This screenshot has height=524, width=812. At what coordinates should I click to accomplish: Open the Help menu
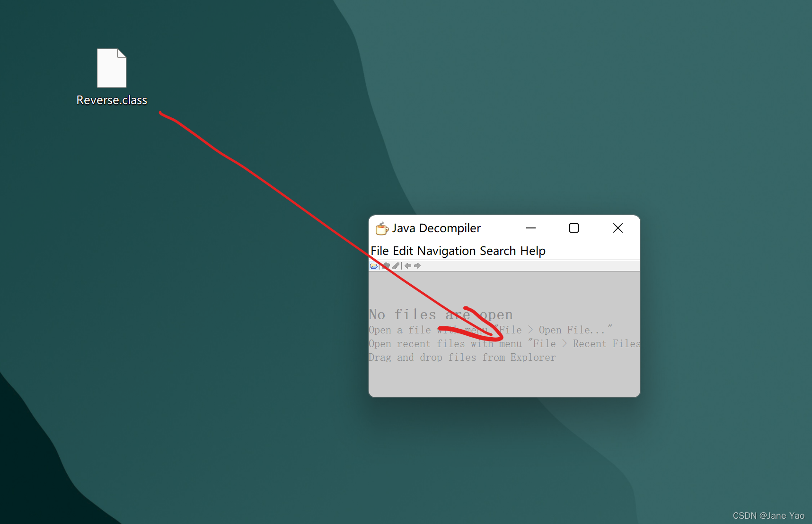pyautogui.click(x=533, y=251)
